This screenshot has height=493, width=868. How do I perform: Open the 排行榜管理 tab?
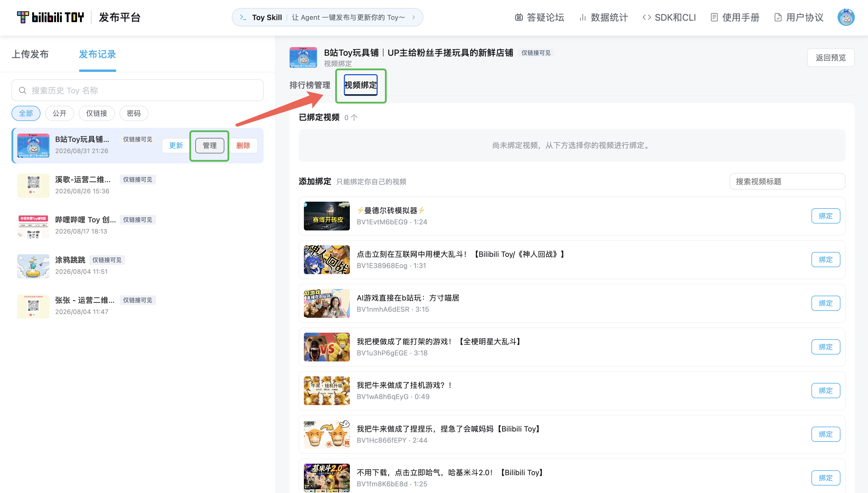(310, 85)
